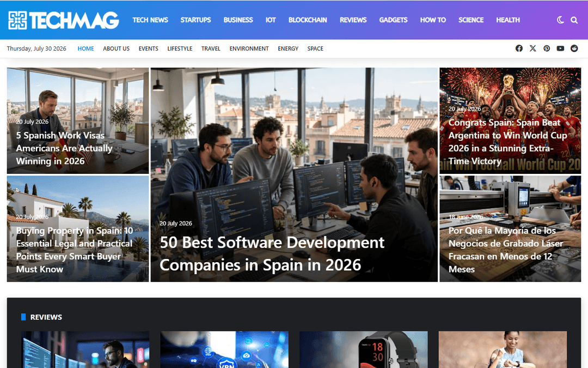Screen dimensions: 588x368
Task: Open the Reviews menu item in header
Action: coord(353,20)
